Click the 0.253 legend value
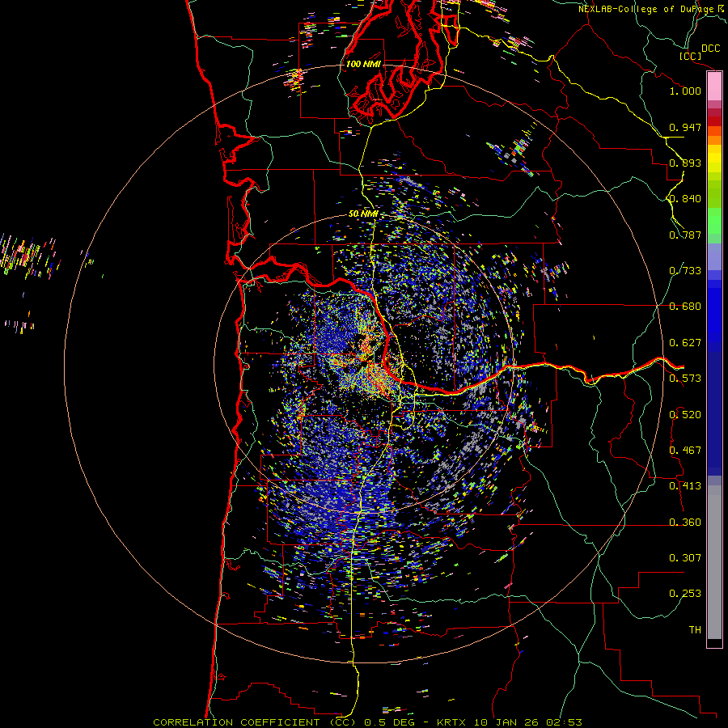The height and width of the screenshot is (728, 728). (685, 594)
